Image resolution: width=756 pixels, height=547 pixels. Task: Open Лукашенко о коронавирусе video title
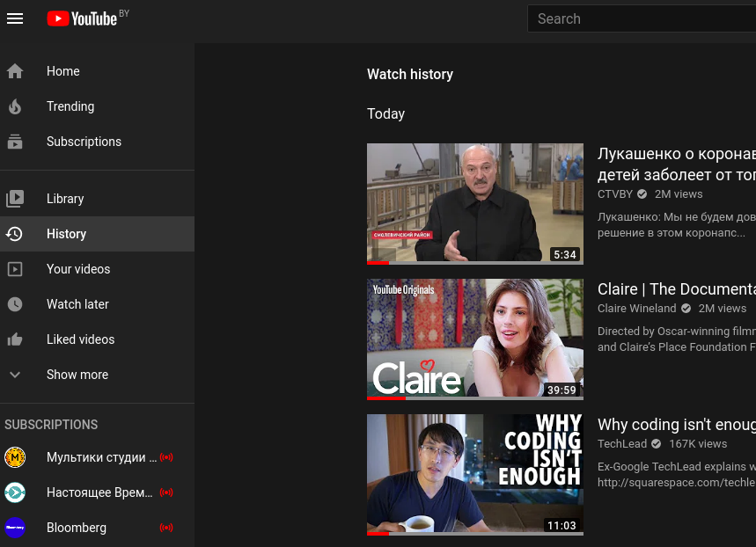click(677, 164)
